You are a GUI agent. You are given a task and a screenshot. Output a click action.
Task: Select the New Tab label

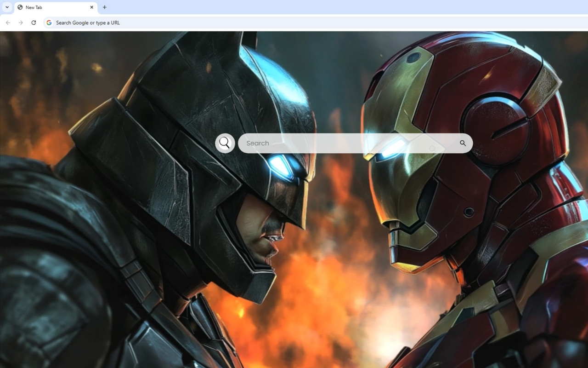[34, 7]
